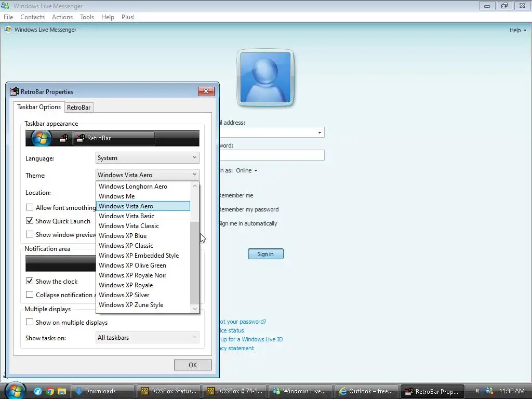Viewport: 532px width, 399px height.
Task: Enable Show on multiple displays
Action: pyautogui.click(x=30, y=322)
